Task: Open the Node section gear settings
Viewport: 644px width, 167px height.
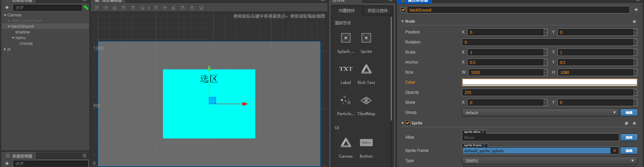Action: 634,21
